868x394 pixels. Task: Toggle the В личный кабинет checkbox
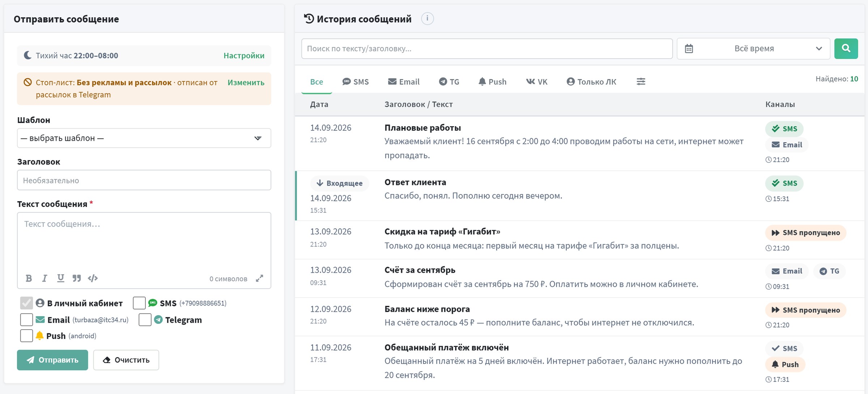(x=26, y=303)
